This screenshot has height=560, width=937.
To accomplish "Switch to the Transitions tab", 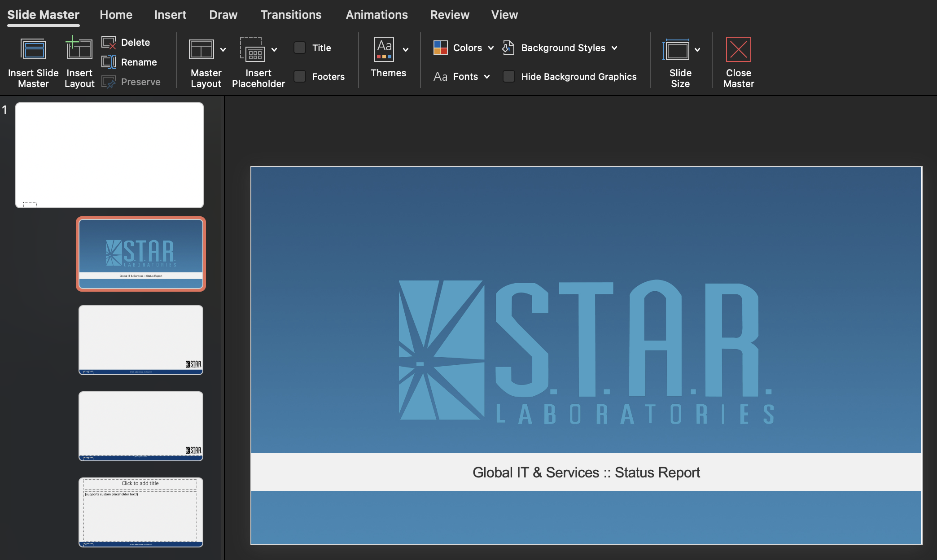I will point(291,14).
